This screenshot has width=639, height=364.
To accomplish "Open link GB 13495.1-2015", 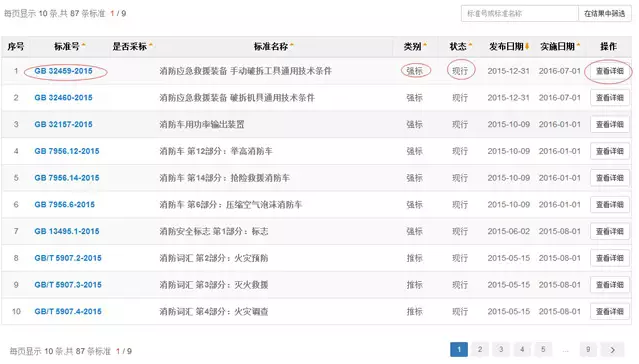I will (67, 231).
